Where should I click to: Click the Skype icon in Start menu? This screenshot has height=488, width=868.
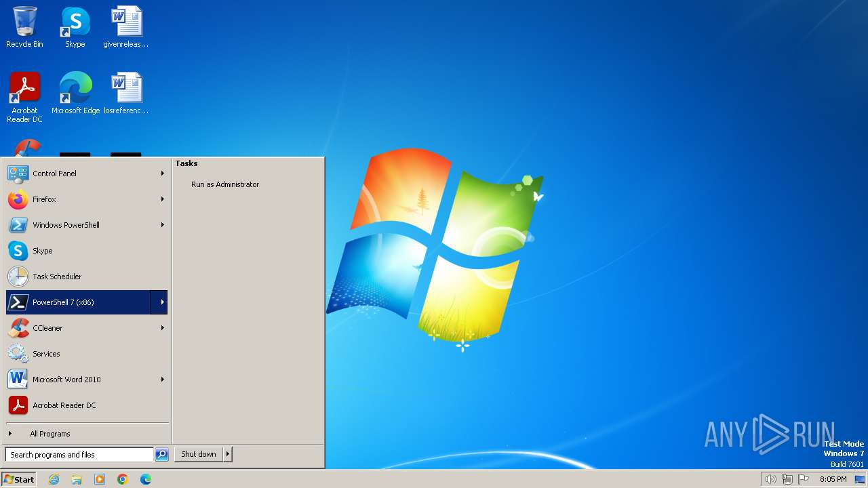click(x=18, y=251)
